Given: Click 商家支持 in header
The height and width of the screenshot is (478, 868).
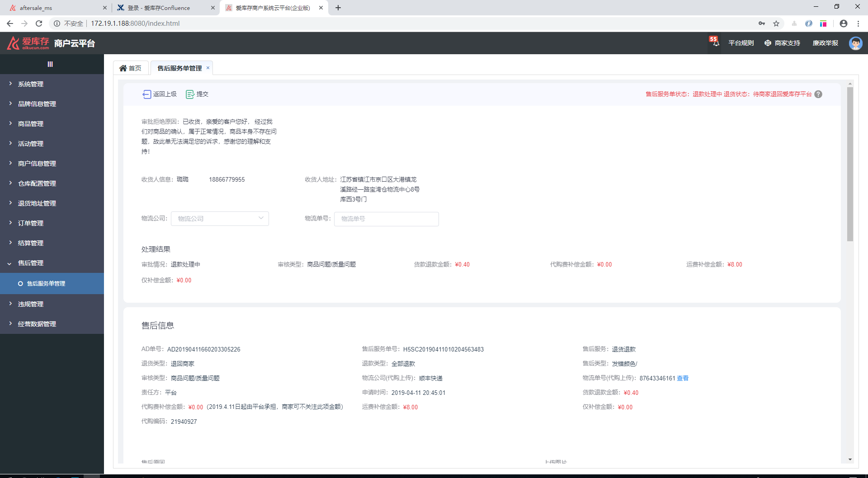Looking at the screenshot, I should 783,43.
